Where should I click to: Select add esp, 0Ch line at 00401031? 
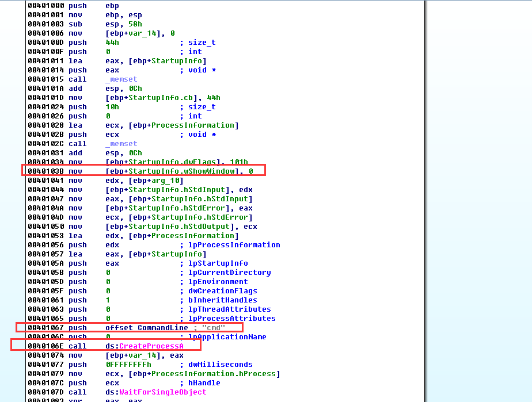click(x=85, y=153)
